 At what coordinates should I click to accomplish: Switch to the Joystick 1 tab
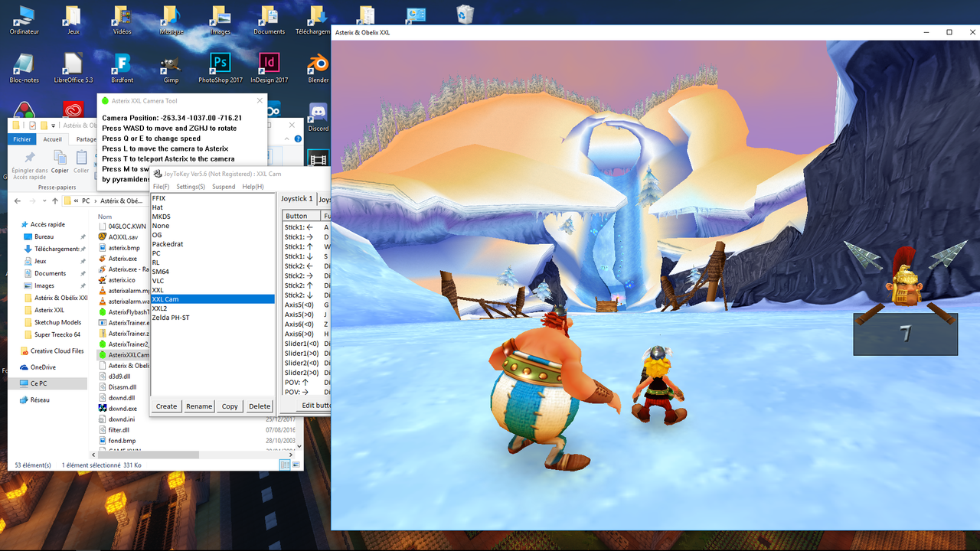(x=297, y=199)
